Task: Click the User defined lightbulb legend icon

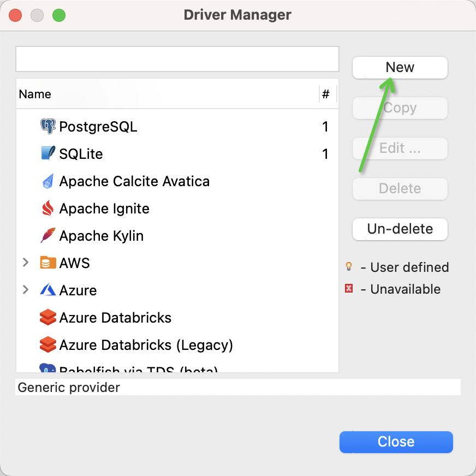Action: (x=349, y=267)
